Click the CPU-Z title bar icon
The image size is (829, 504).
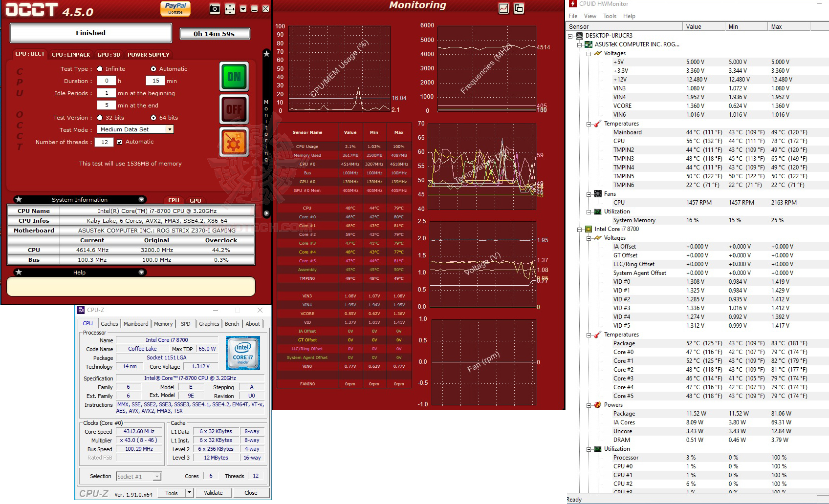coord(81,310)
